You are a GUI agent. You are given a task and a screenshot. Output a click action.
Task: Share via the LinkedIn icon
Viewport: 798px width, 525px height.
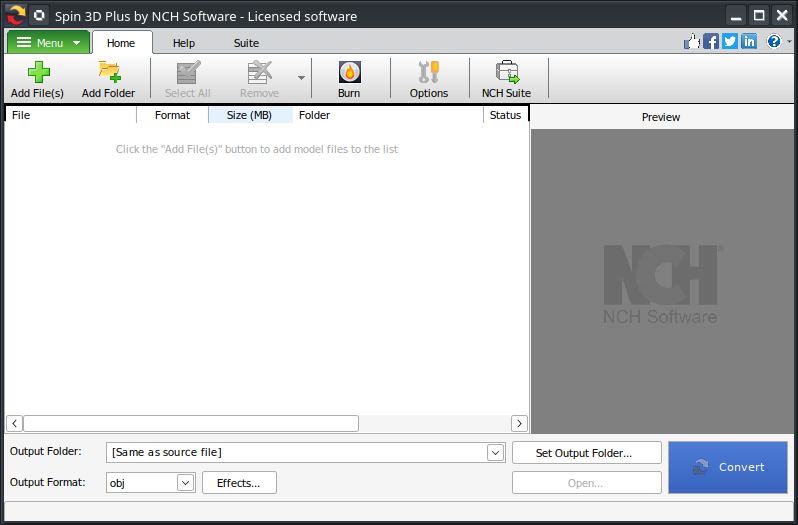[x=749, y=41]
